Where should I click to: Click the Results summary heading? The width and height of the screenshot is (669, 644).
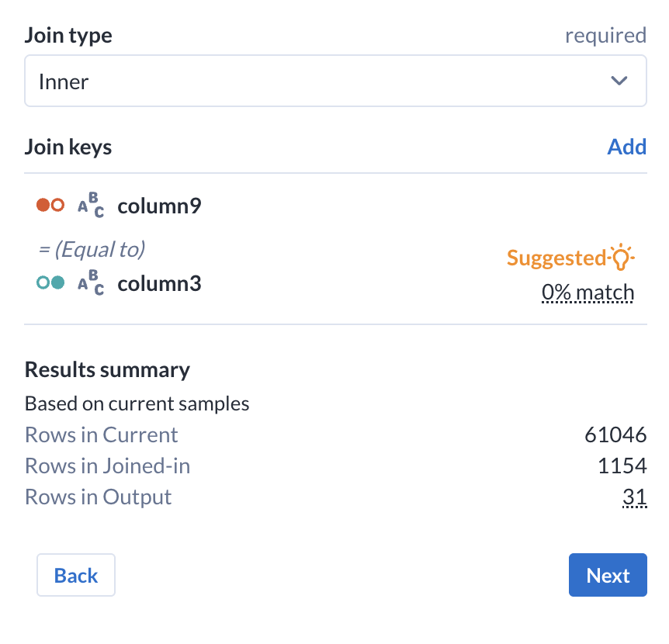click(x=107, y=369)
